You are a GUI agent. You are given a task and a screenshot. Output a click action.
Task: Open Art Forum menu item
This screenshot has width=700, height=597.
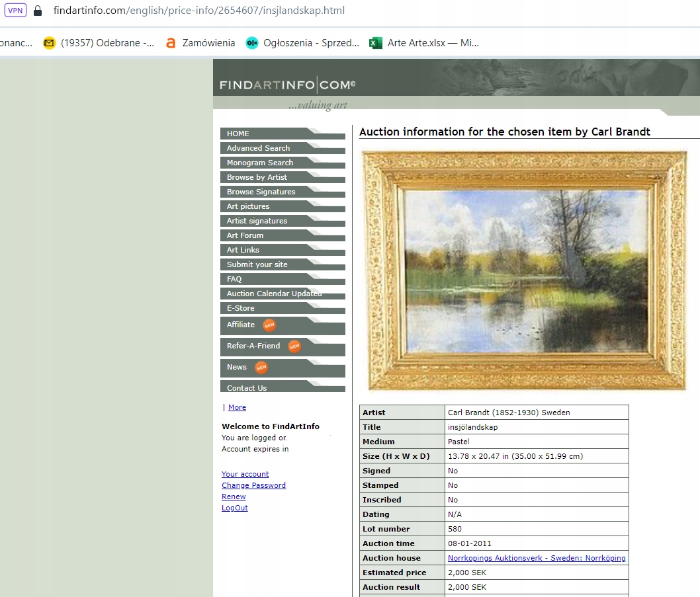283,235
